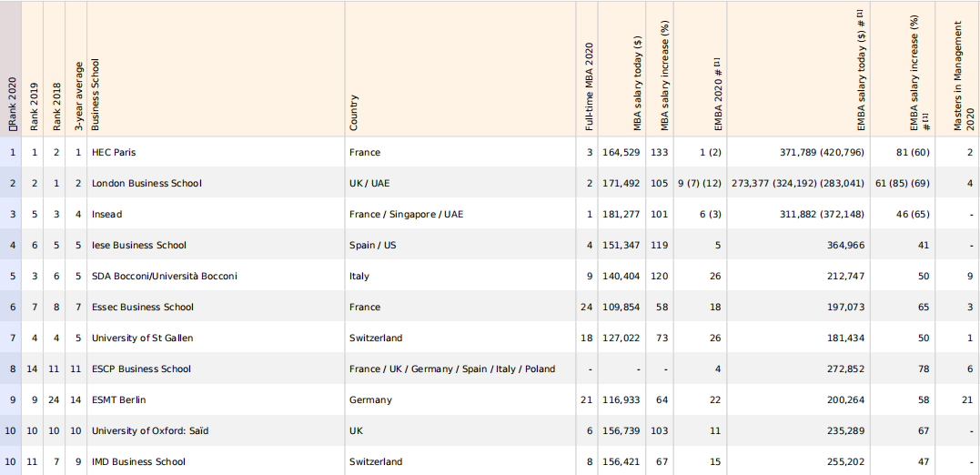Sort by EMBA salary today ($) header
The width and height of the screenshot is (980, 475).
click(x=861, y=72)
